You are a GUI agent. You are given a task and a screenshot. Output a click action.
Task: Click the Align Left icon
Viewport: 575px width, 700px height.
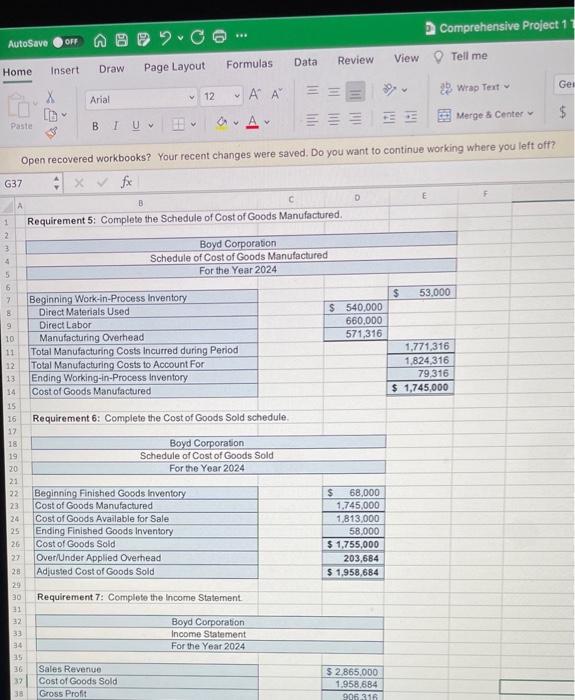pyautogui.click(x=312, y=120)
